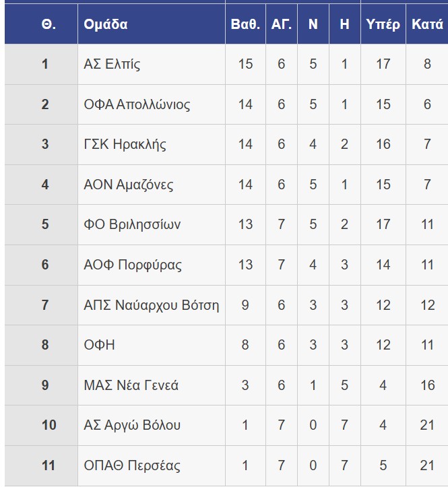Click the Ν wins column header
Image resolution: width=448 pixels, height=487 pixels.
(313, 25)
